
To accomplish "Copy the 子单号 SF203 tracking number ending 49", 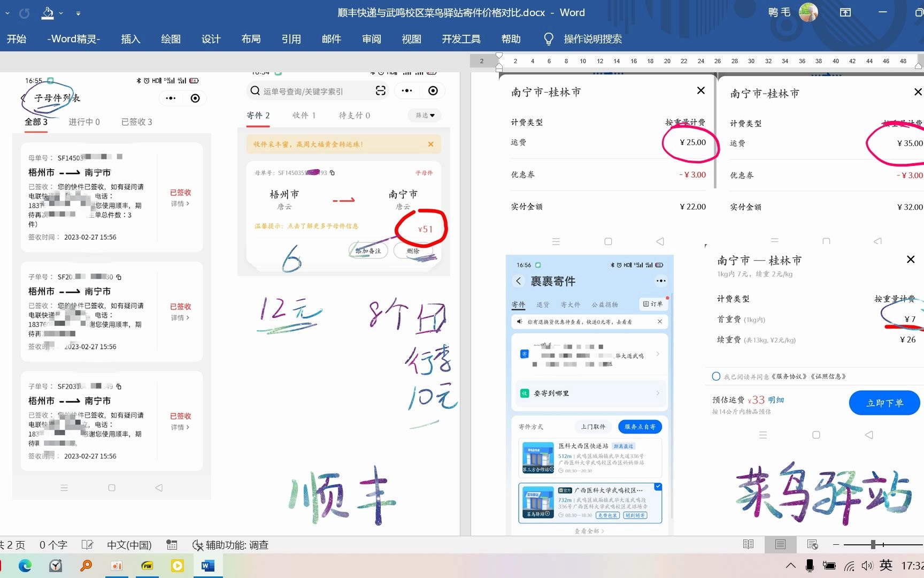I will click(x=119, y=386).
